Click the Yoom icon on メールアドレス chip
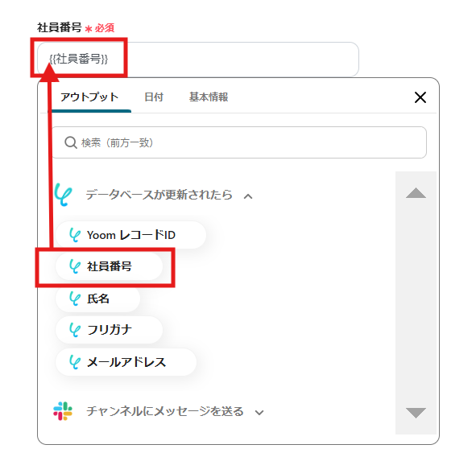Screen dimensions: 476x453 pyautogui.click(x=75, y=362)
